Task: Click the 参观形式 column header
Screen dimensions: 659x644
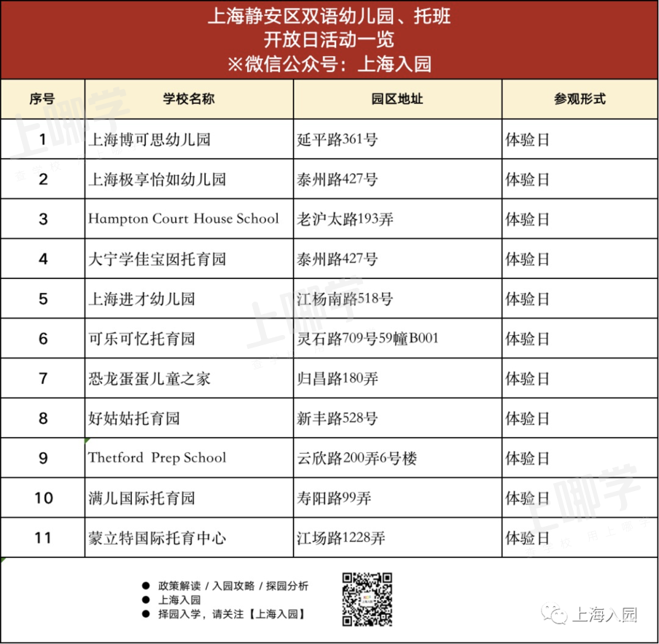Action: click(x=580, y=99)
